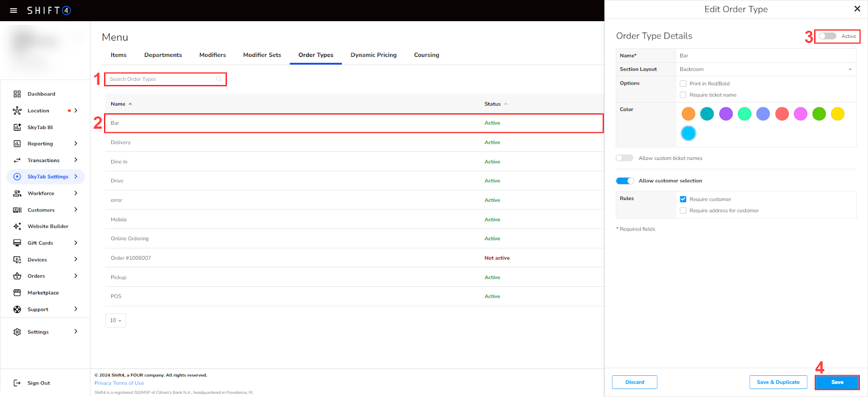The width and height of the screenshot is (868, 397).
Task: Click the Workforce people icon
Action: click(x=17, y=194)
